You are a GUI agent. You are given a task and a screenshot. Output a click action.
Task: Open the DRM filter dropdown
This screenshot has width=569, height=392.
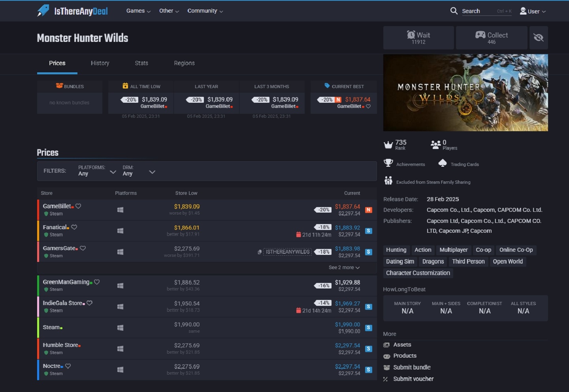click(139, 171)
